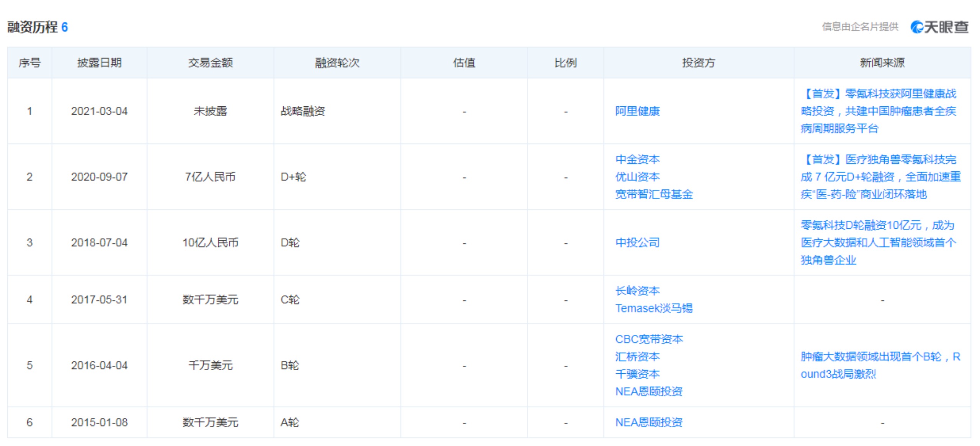Click 汇桥资本 investor link
Viewport: 980px width, 446px height.
tap(637, 357)
